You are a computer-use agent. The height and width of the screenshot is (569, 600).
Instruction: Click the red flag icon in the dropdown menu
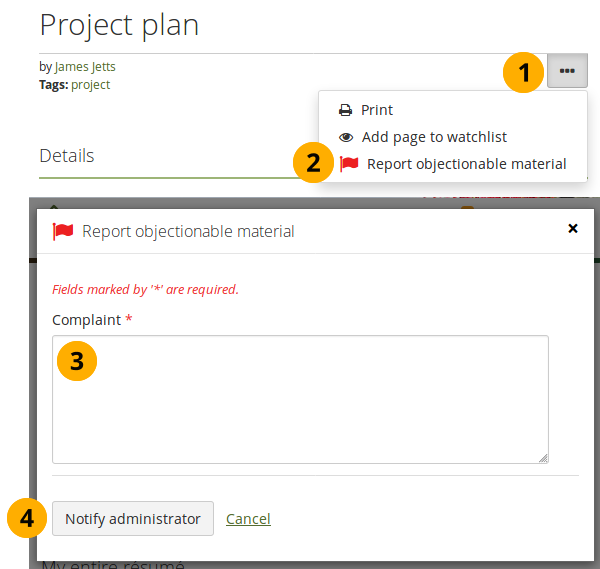tap(349, 164)
